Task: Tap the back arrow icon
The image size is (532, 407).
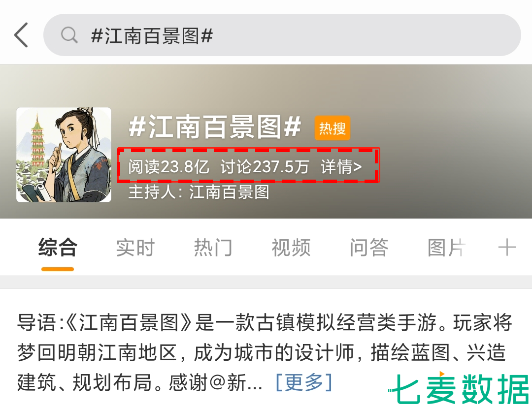Action: [x=21, y=35]
